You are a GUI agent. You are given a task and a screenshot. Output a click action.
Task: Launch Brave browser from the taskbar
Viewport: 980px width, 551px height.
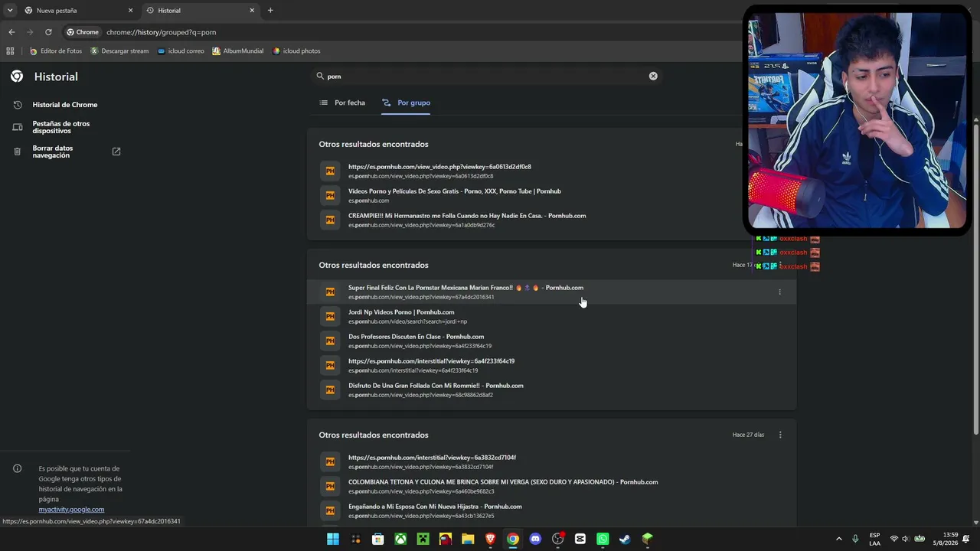[x=490, y=539]
